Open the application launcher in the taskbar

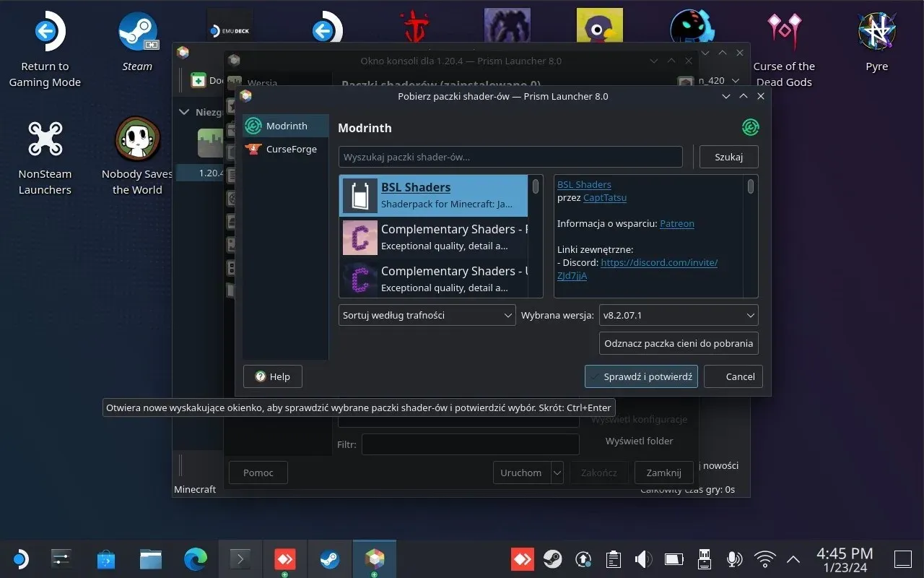pos(20,558)
